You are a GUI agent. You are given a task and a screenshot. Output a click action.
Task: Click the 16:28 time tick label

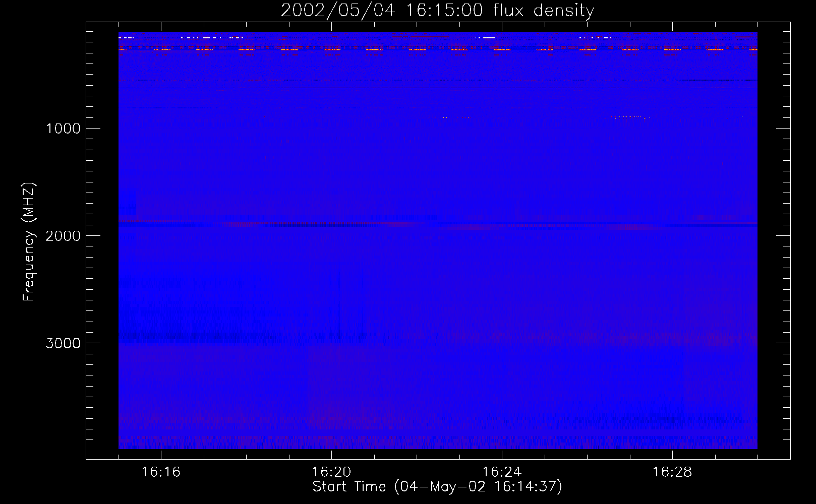pos(672,472)
